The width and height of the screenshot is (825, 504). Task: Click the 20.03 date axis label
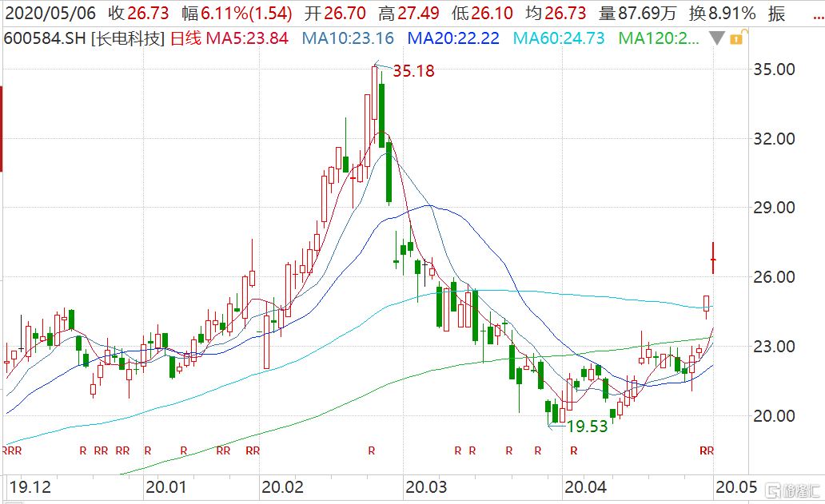425,487
